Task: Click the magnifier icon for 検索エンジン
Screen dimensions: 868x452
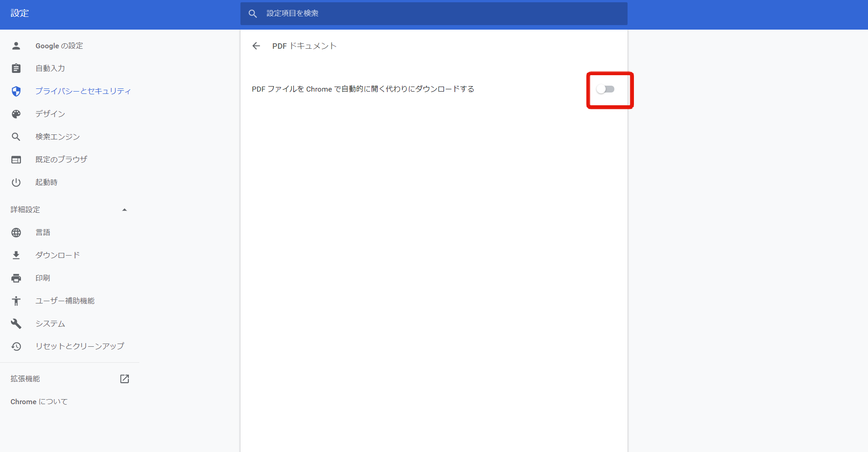Action: (x=16, y=137)
